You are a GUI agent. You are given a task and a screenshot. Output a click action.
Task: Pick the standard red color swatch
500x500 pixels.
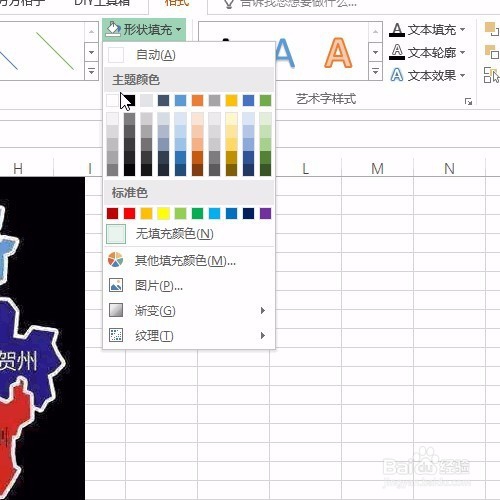(x=129, y=213)
